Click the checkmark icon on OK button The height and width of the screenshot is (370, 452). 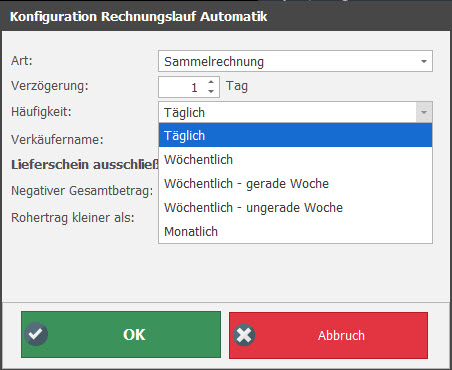[x=36, y=334]
